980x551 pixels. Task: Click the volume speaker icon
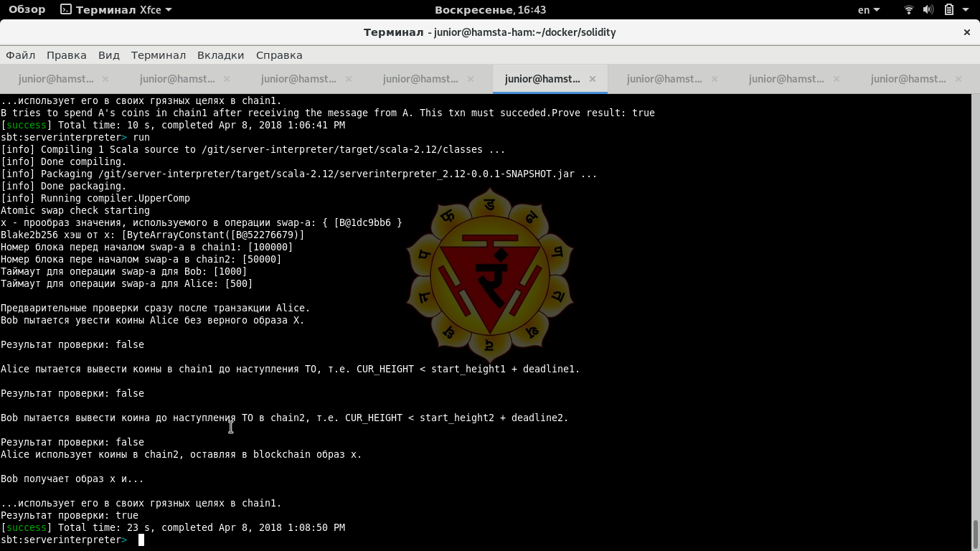(928, 10)
